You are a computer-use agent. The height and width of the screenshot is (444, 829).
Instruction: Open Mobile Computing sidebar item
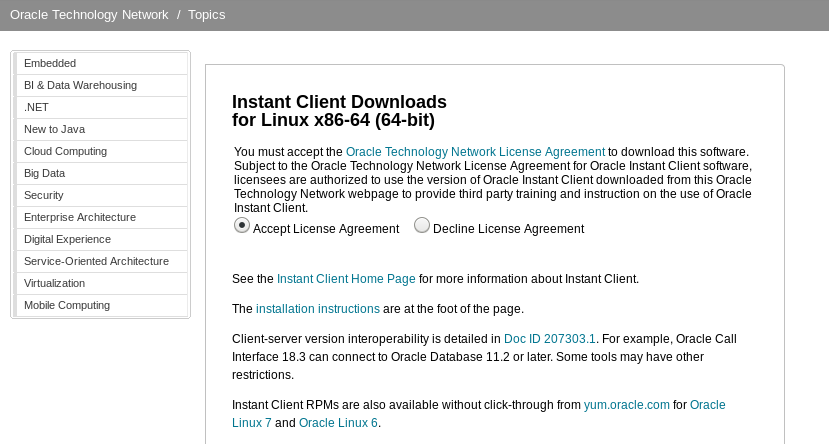click(x=100, y=306)
